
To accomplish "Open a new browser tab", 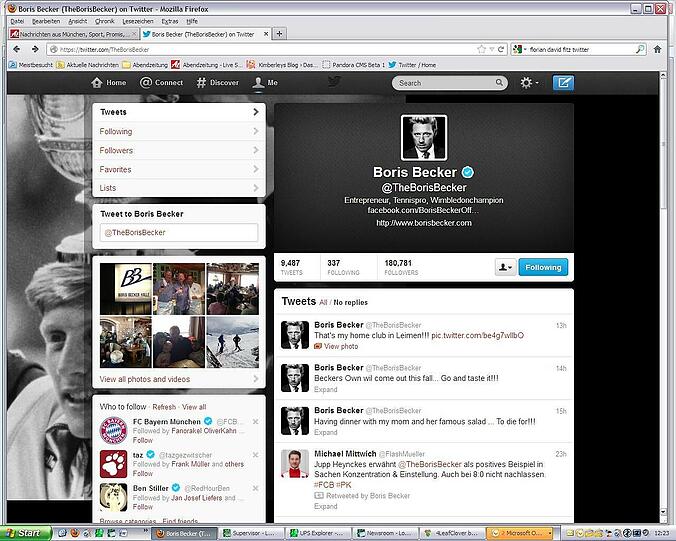I will tap(279, 34).
